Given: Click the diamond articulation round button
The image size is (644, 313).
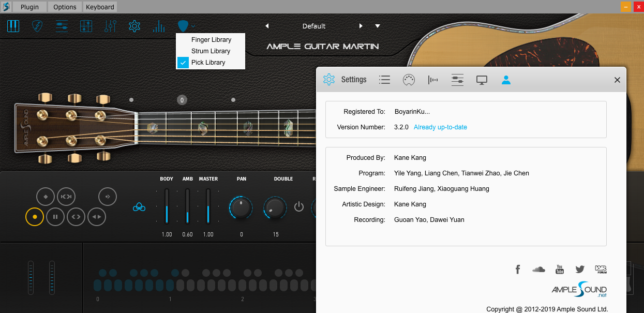Looking at the screenshot, I should (x=46, y=197).
